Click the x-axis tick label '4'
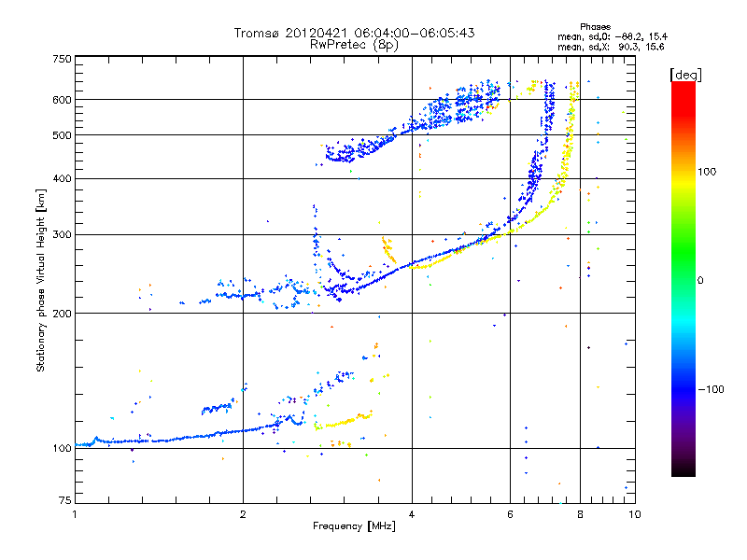 (412, 514)
